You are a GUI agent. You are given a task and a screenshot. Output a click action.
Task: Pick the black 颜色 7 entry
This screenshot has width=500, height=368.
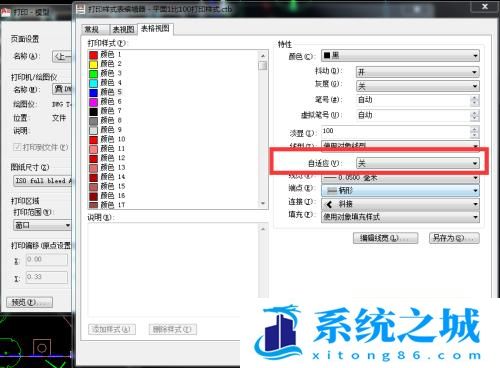[x=106, y=111]
